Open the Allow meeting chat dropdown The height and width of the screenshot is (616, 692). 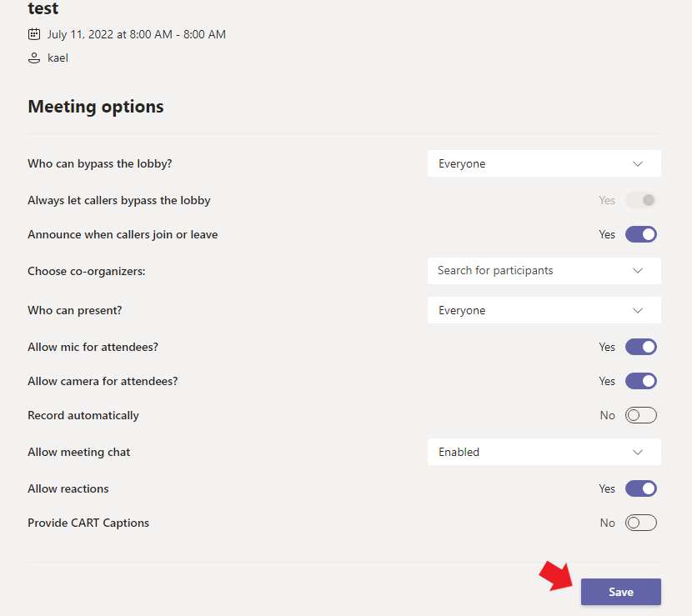pyautogui.click(x=544, y=452)
